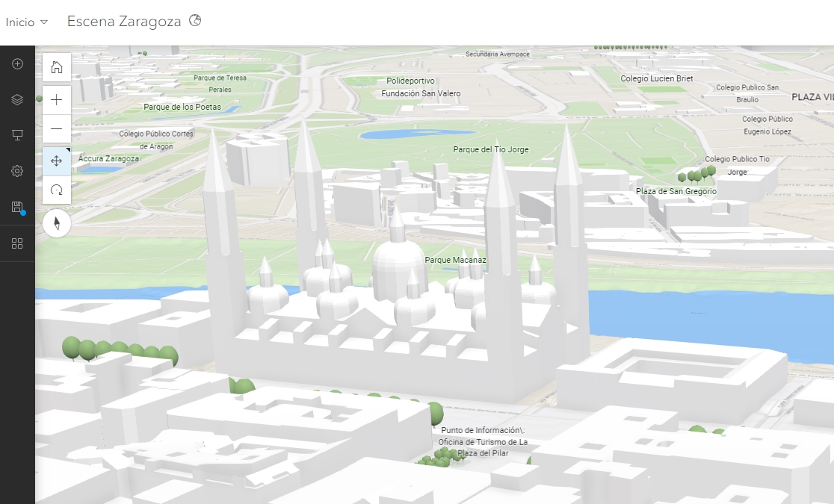Click the Colegio Publico Tío Jorge label

pyautogui.click(x=737, y=165)
